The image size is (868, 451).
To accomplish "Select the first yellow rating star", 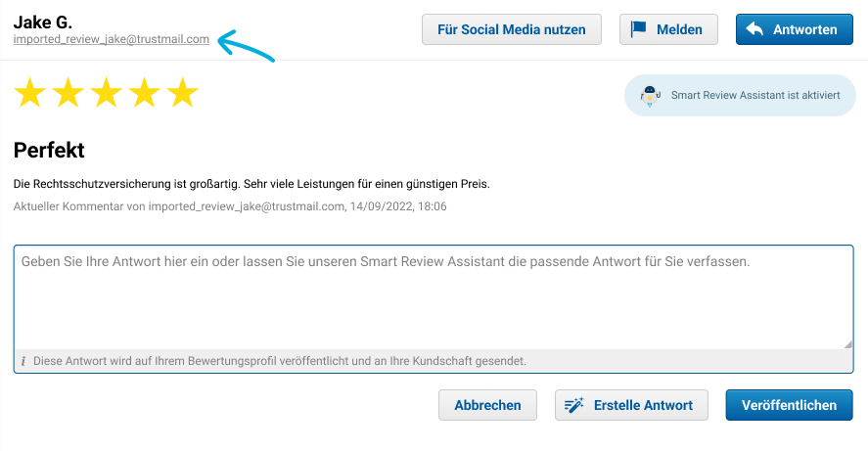I will pyautogui.click(x=30, y=94).
